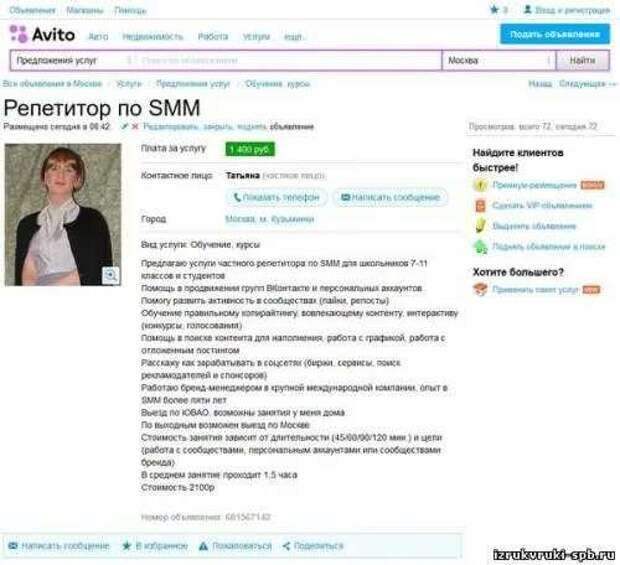Screen dimensions: 620x565
Task: Click the service package box icon
Action: pos(480,290)
